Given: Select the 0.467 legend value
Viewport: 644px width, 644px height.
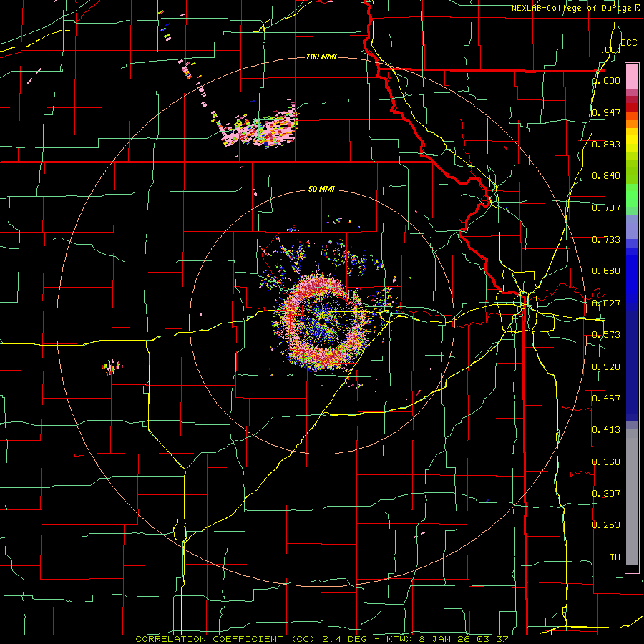Looking at the screenshot, I should [x=606, y=399].
